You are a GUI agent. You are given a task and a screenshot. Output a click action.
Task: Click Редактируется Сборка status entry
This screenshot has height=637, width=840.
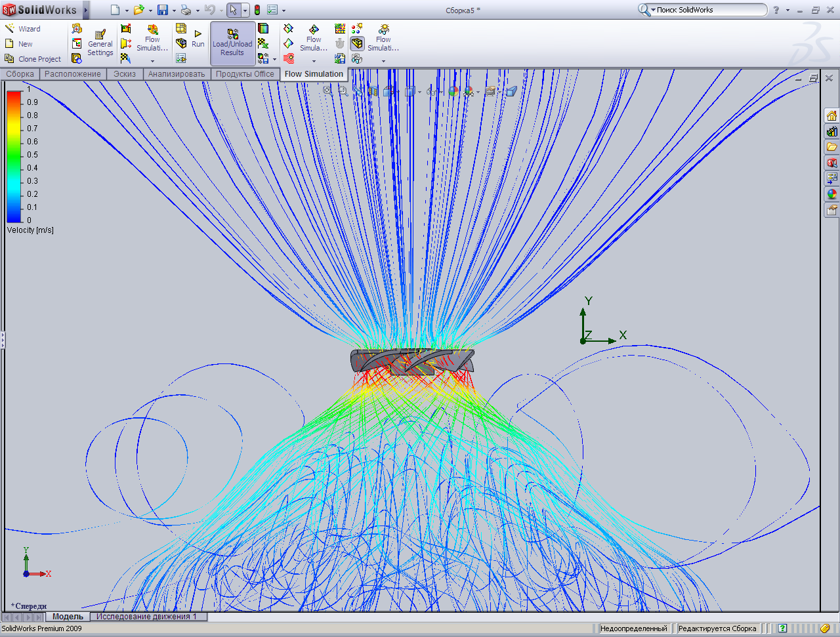pos(717,628)
